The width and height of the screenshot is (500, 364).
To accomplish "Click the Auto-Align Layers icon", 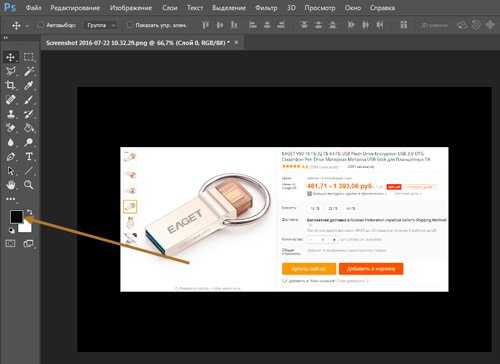I will 404,25.
